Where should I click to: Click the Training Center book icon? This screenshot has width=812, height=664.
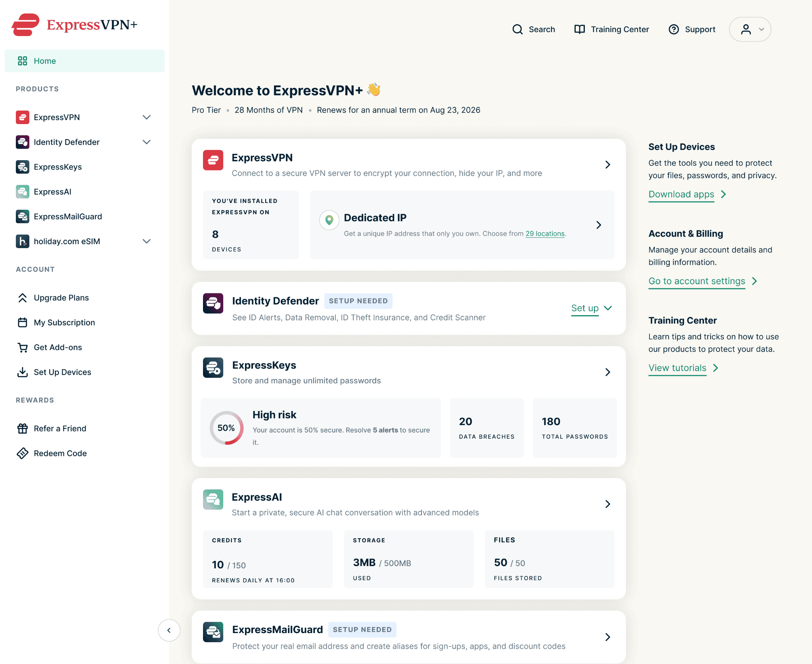(x=580, y=29)
